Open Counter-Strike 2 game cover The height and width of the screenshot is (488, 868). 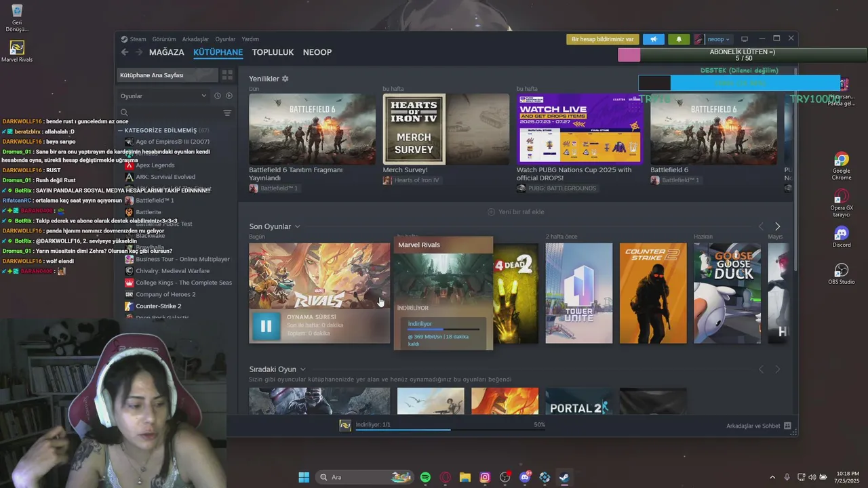(x=653, y=293)
